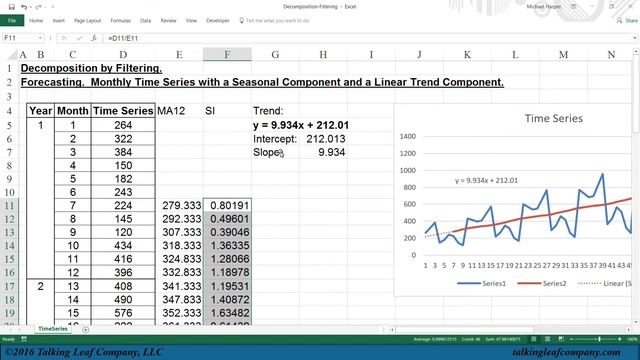Viewport: 640px width, 360px height.
Task: Open the File tab
Action: tap(12, 20)
